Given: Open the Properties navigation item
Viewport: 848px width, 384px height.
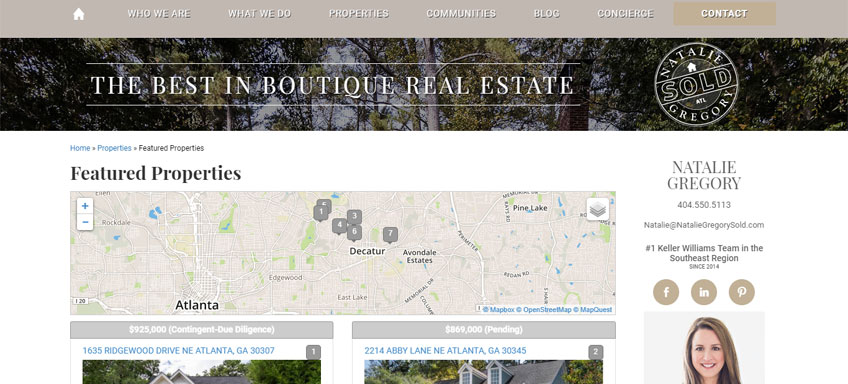Looking at the screenshot, I should pyautogui.click(x=359, y=14).
